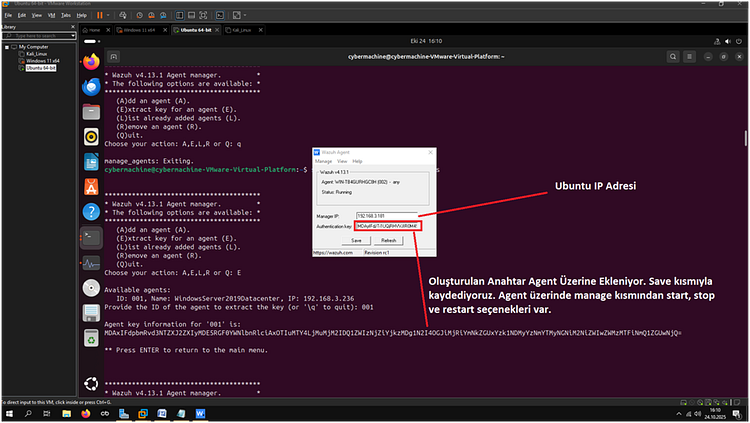
Task: Open the Trash icon in the dock
Action: tap(91, 338)
